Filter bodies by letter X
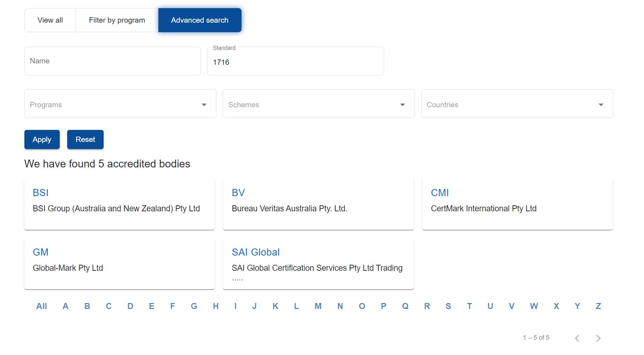The height and width of the screenshot is (355, 644). click(x=556, y=306)
